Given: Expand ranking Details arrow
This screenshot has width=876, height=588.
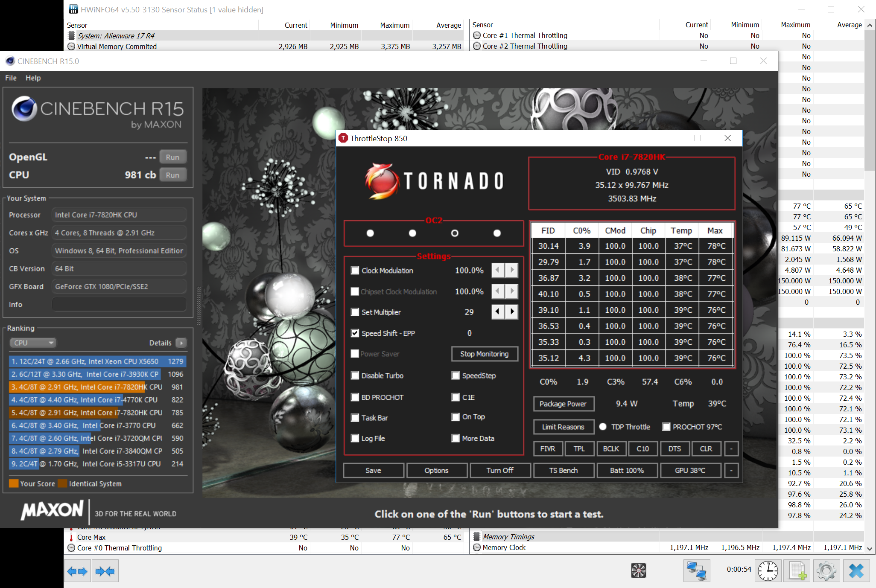Looking at the screenshot, I should (181, 343).
